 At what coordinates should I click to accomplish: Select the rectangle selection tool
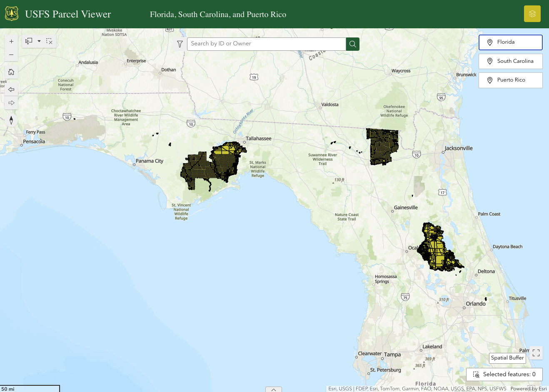28,41
